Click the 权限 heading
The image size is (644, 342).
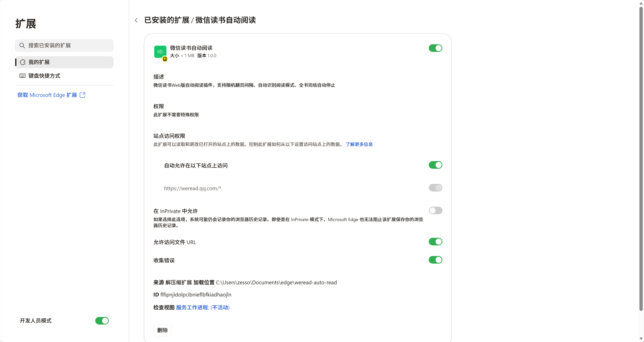click(x=158, y=106)
